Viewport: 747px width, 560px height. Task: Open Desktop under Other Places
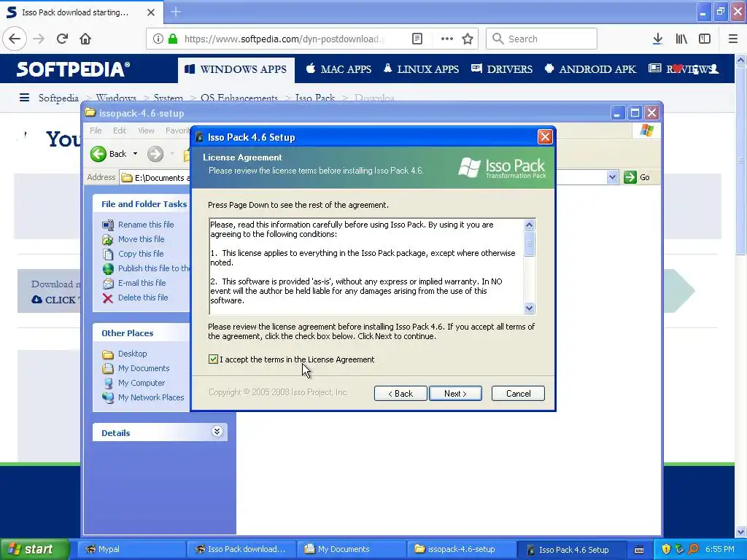132,354
